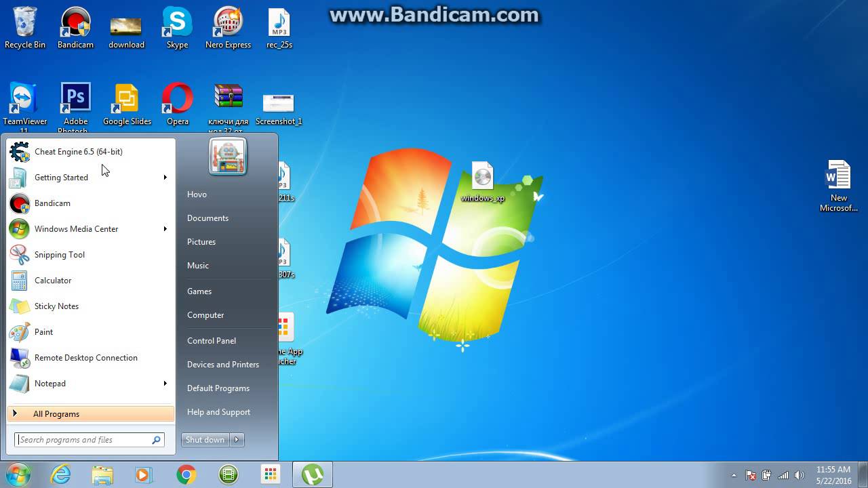Start Paint from the Start menu
The width and height of the screenshot is (868, 488).
coord(90,332)
